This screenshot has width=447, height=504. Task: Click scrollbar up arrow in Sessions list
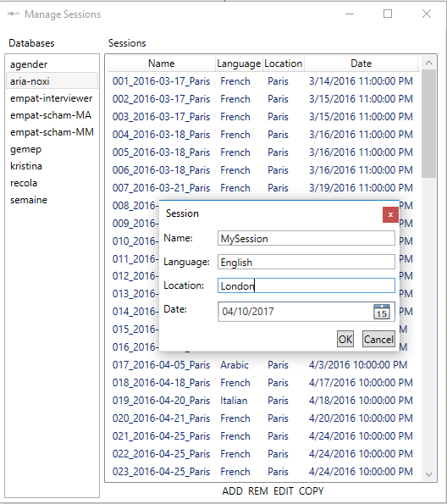pyautogui.click(x=428, y=63)
